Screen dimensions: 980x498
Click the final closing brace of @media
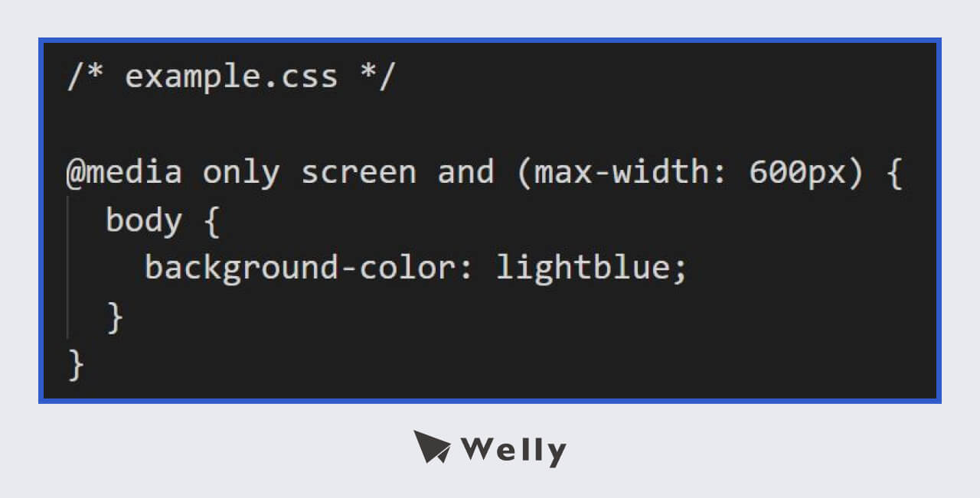pyautogui.click(x=76, y=365)
